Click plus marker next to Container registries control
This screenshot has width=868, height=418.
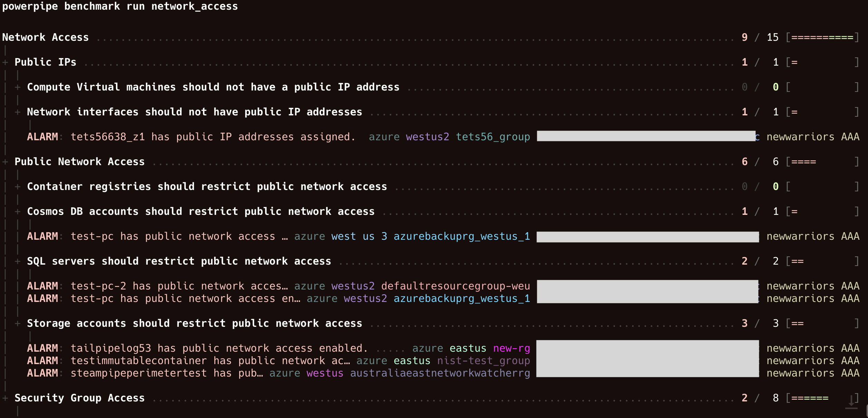(x=18, y=187)
